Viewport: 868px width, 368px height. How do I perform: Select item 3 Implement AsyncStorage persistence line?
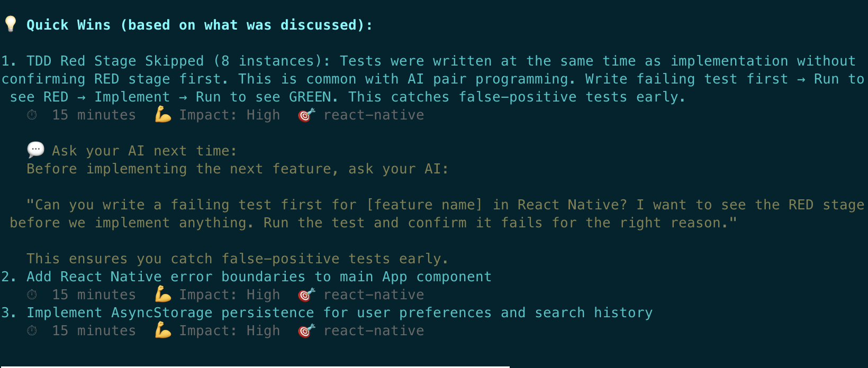[x=339, y=312]
